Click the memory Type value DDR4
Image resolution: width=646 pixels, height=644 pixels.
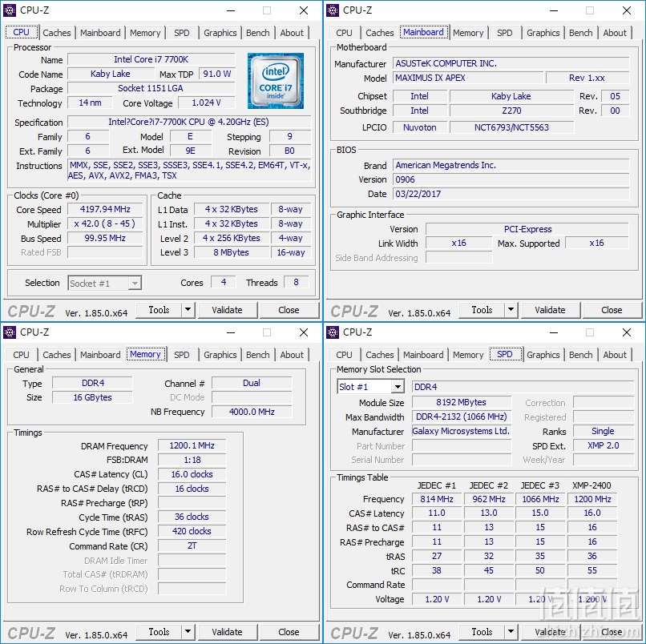93,383
